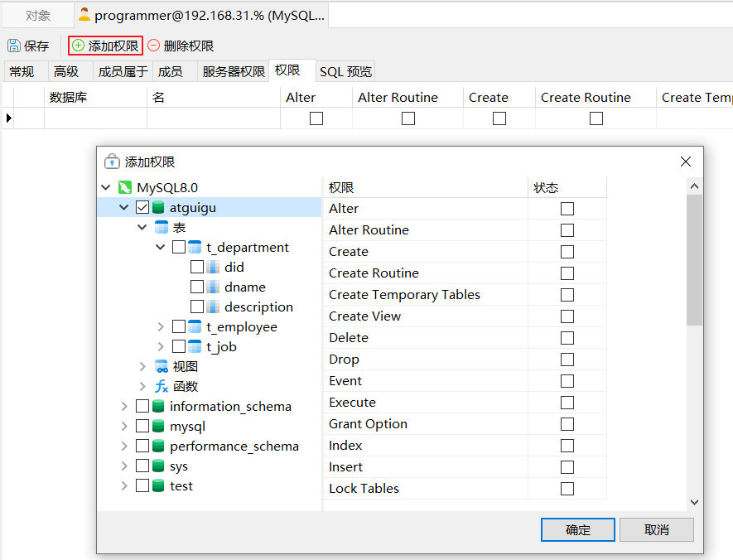This screenshot has height=560, width=733.
Task: Click the privilege list vertical scrollbar
Action: [694, 259]
